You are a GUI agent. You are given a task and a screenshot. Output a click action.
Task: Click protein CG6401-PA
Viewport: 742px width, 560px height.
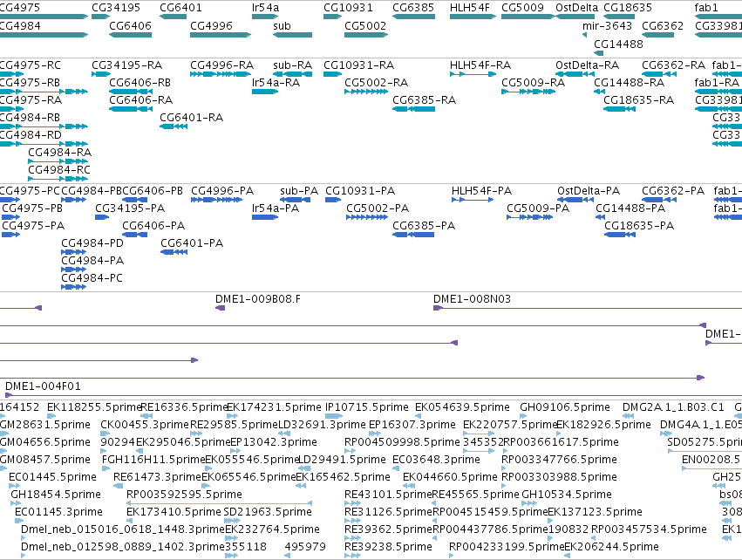pyautogui.click(x=192, y=243)
